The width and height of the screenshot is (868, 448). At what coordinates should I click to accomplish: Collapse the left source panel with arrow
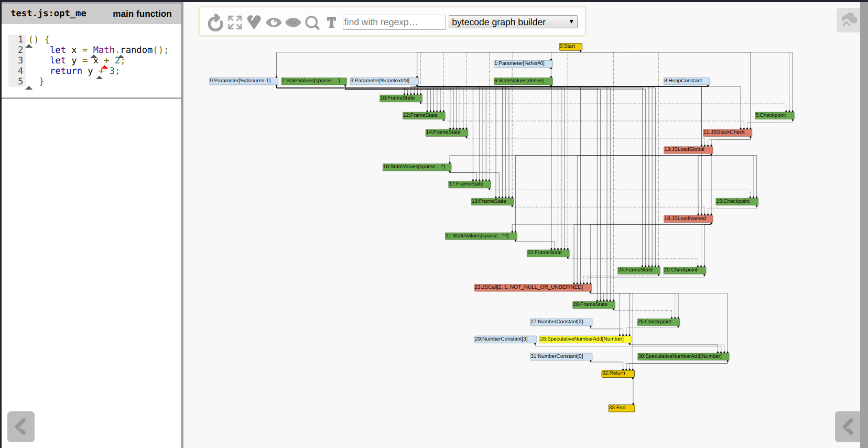pos(21,427)
